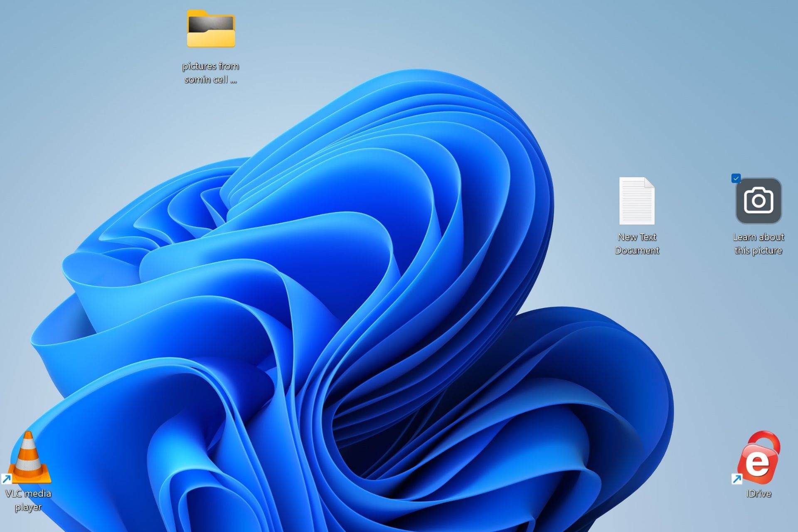The height and width of the screenshot is (532, 798).
Task: Select the New Text Document file icon
Action: [x=637, y=201]
